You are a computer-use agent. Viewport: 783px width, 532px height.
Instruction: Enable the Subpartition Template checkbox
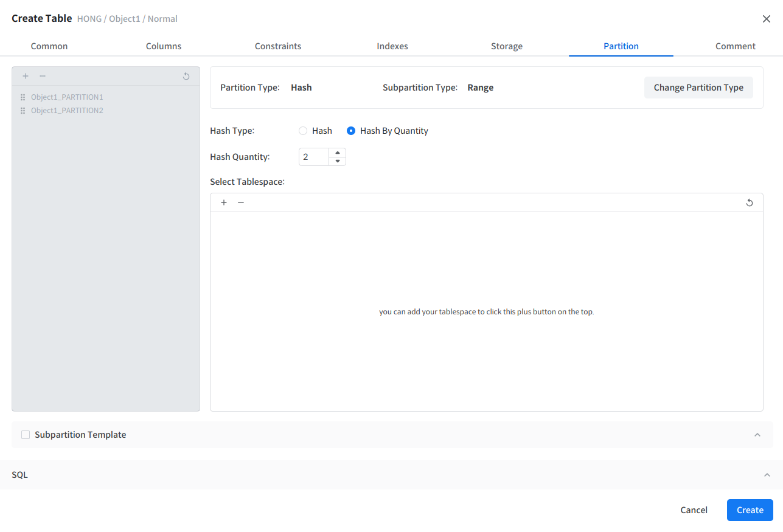26,435
